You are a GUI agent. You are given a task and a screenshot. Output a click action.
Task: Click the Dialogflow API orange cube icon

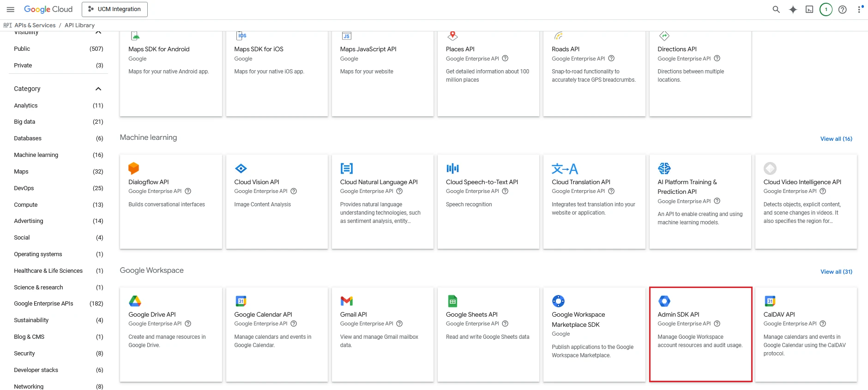point(134,168)
